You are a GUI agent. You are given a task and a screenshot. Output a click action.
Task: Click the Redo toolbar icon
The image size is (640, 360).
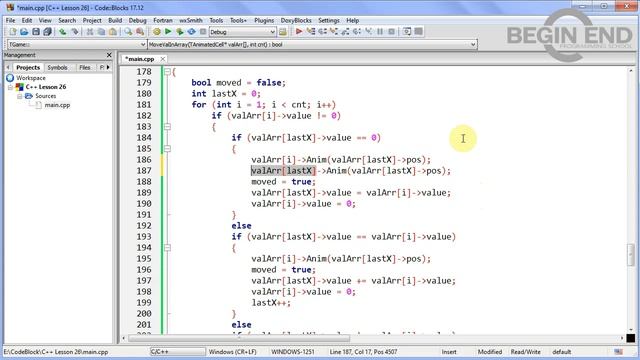click(74, 31)
